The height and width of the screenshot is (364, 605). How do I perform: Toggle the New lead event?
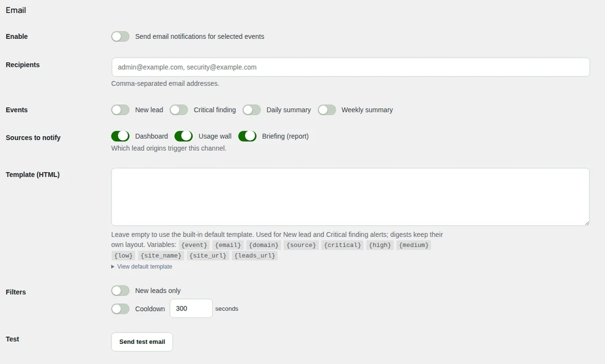pyautogui.click(x=120, y=109)
